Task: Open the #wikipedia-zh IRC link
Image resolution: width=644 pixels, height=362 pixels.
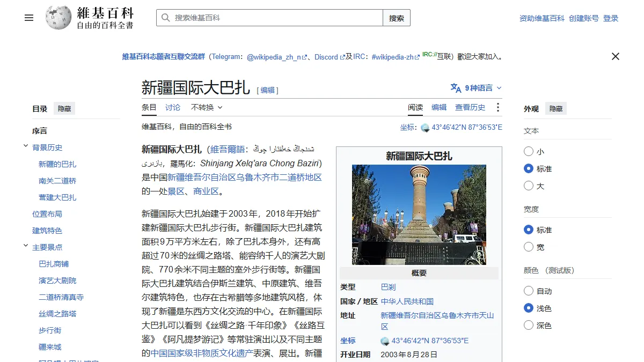Action: point(396,57)
